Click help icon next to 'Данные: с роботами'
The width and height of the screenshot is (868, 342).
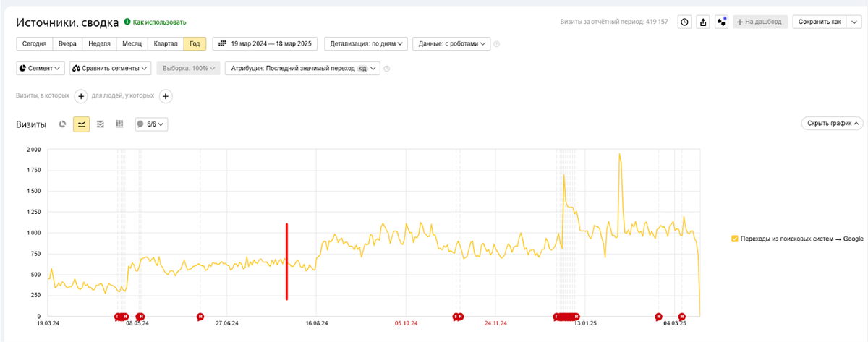point(497,44)
